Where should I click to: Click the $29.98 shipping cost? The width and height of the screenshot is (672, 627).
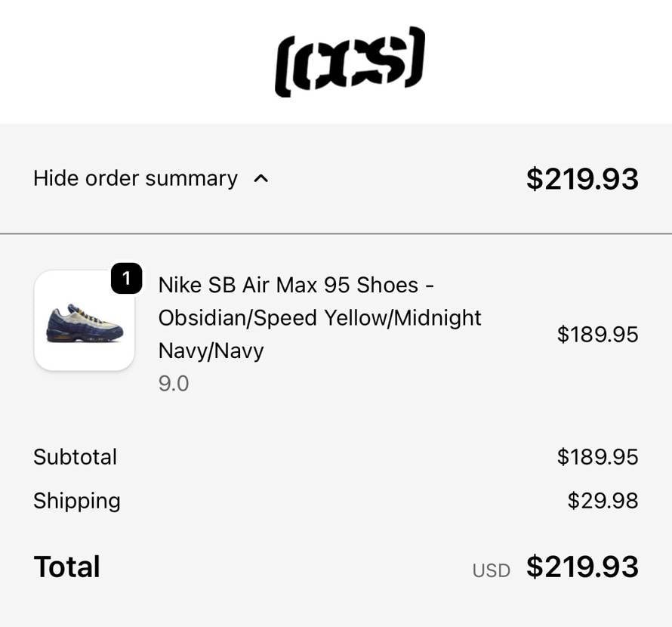tap(603, 501)
